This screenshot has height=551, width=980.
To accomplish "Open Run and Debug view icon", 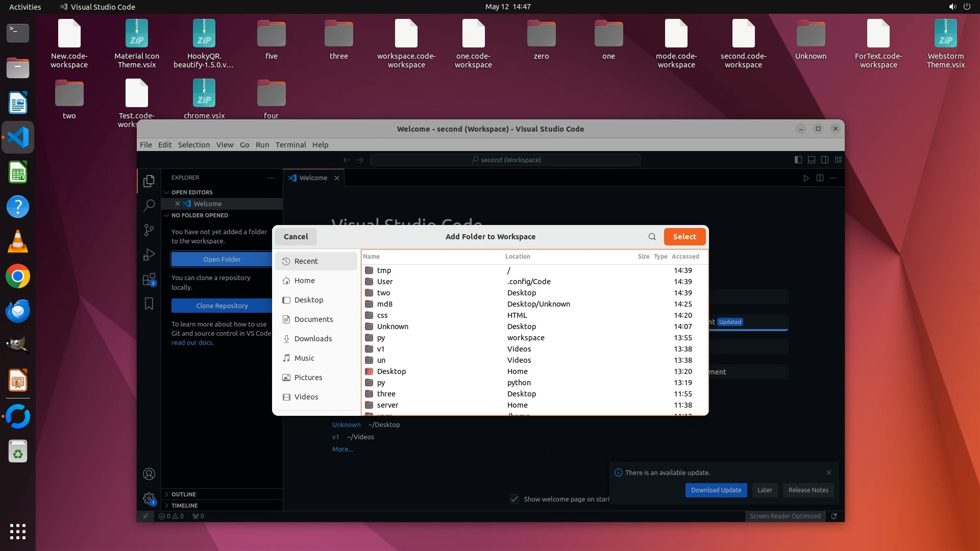I will click(149, 255).
